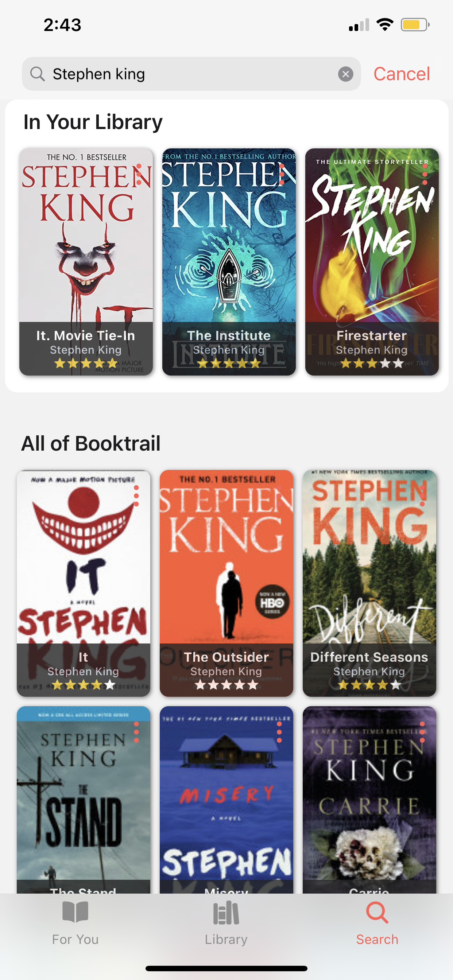453x980 pixels.
Task: Cancel the current search
Action: 402,74
